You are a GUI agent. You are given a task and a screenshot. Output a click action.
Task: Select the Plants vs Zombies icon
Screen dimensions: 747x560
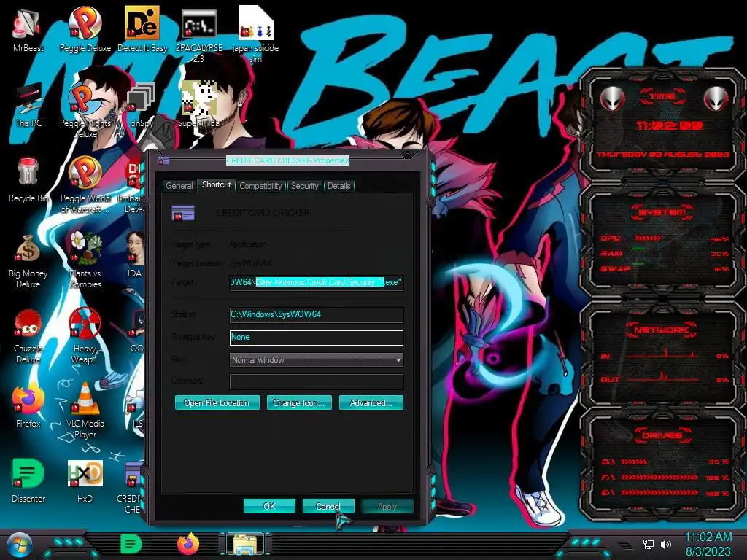coord(85,259)
